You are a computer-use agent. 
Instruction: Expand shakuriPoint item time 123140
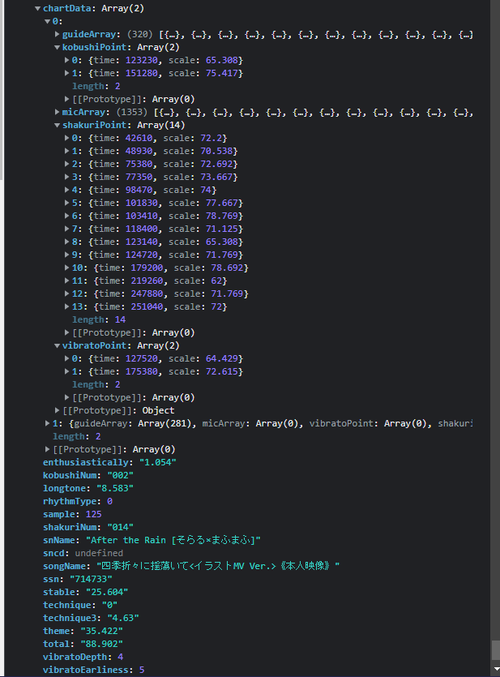(x=67, y=241)
